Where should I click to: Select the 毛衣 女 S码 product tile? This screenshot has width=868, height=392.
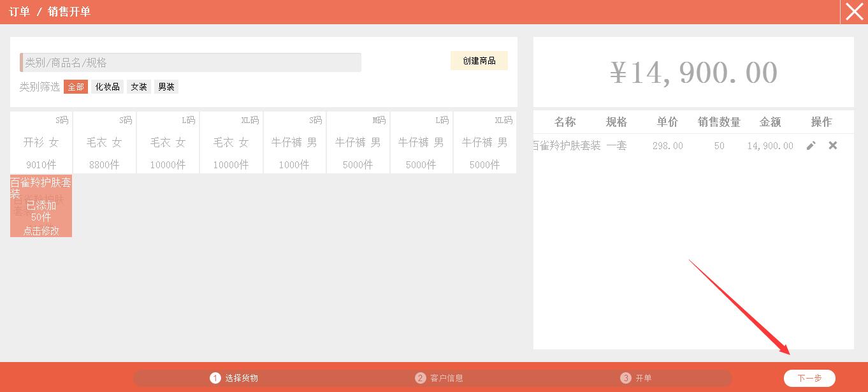pyautogui.click(x=105, y=142)
